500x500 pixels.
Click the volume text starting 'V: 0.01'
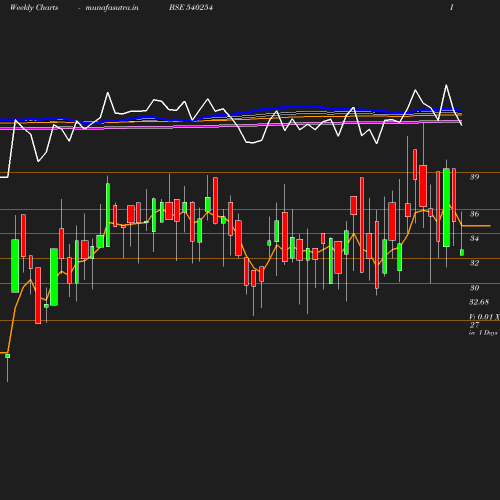pos(484,317)
